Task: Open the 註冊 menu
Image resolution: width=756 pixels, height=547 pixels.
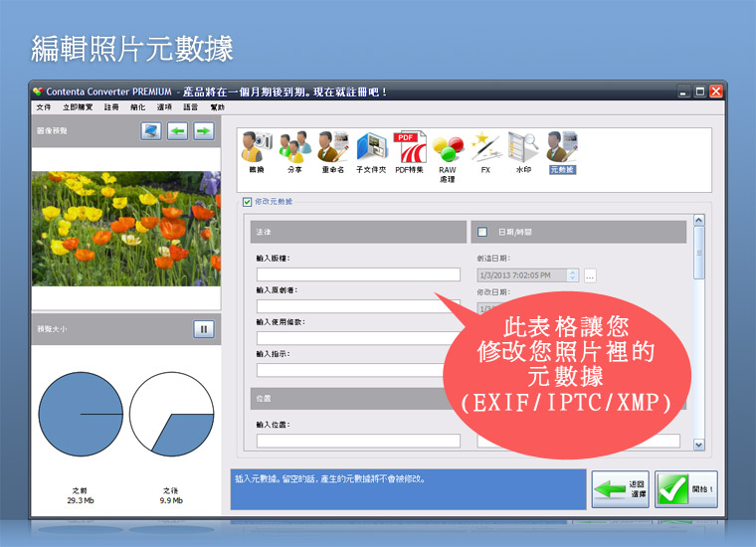Action: tap(111, 107)
